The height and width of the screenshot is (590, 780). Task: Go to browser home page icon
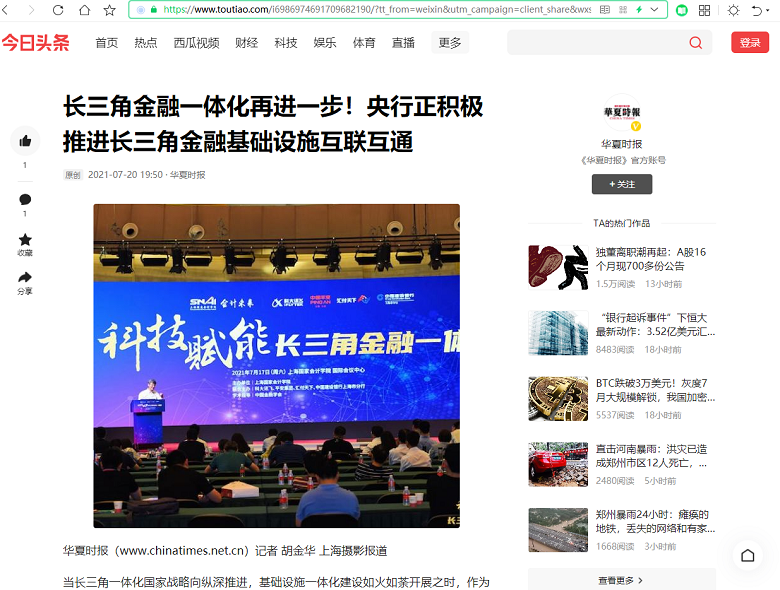pyautogui.click(x=84, y=10)
